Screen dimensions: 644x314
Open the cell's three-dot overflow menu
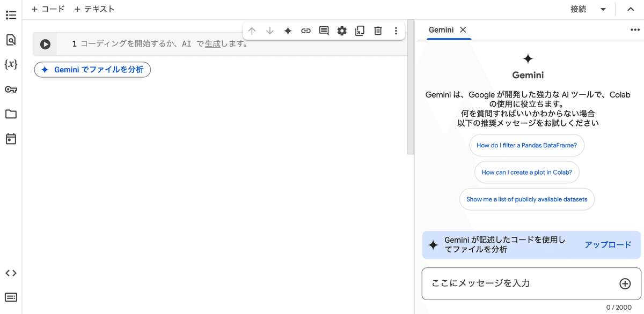pyautogui.click(x=396, y=31)
